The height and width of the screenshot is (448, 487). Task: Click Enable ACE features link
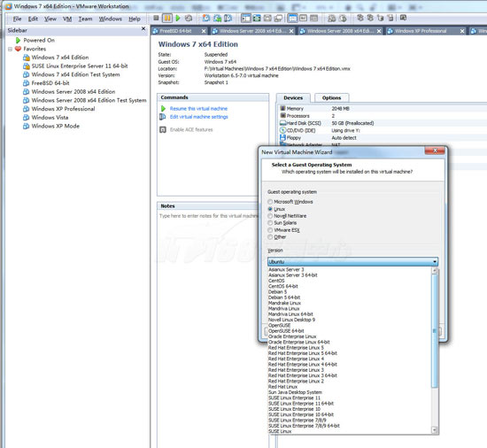[x=191, y=130]
